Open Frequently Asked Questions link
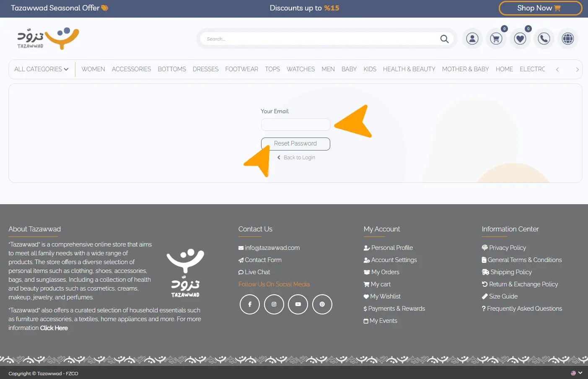 point(522,309)
